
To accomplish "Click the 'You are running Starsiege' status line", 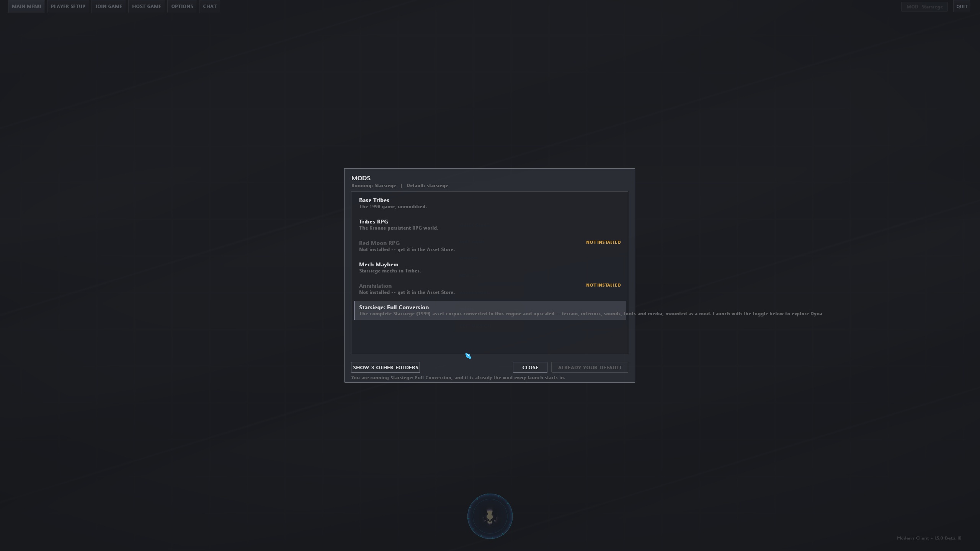I will [x=458, y=378].
